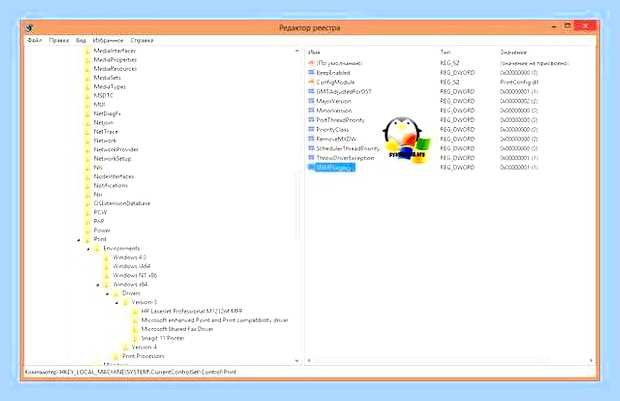Image resolution: width=620 pixels, height=401 pixels.
Task: Collapse the Environments key
Action: (88, 249)
